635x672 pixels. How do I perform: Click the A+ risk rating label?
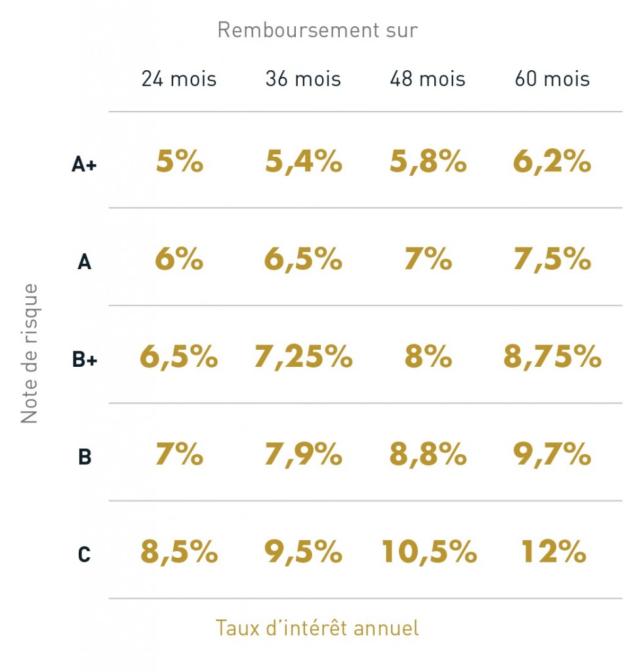(84, 164)
